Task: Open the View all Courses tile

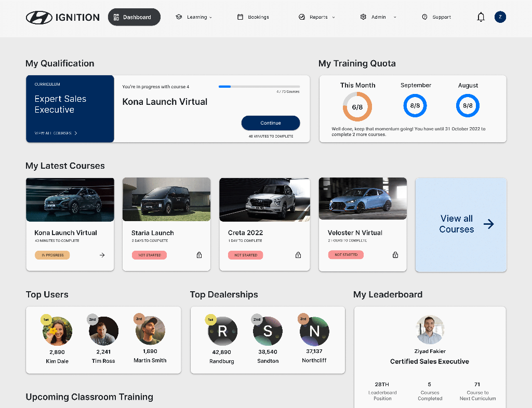Action: 461,225
